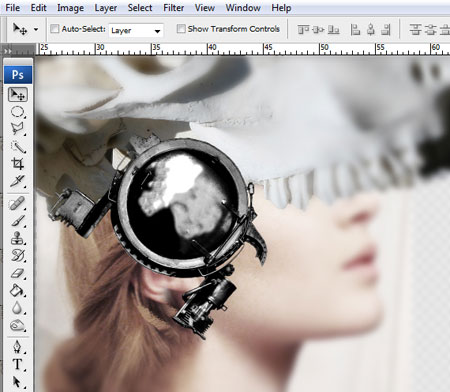Click the align top edges button
The image size is (450, 392).
(303, 30)
